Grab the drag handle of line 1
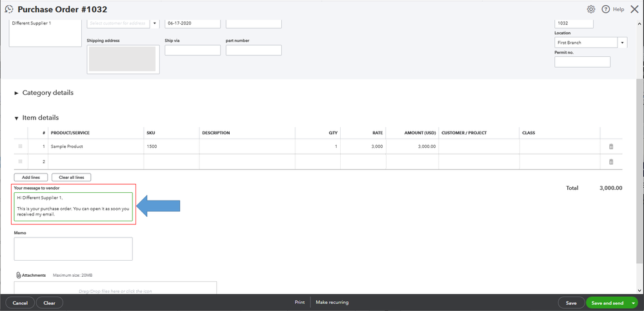This screenshot has height=311, width=644. 21,146
